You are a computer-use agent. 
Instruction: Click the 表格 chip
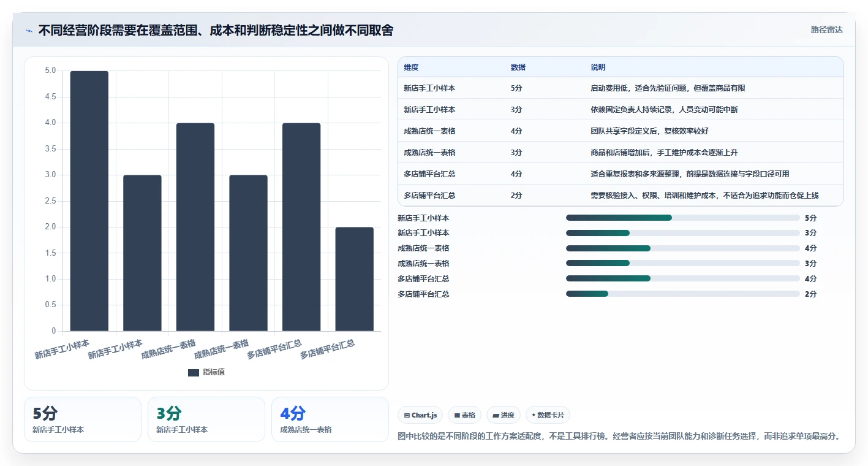pyautogui.click(x=465, y=415)
